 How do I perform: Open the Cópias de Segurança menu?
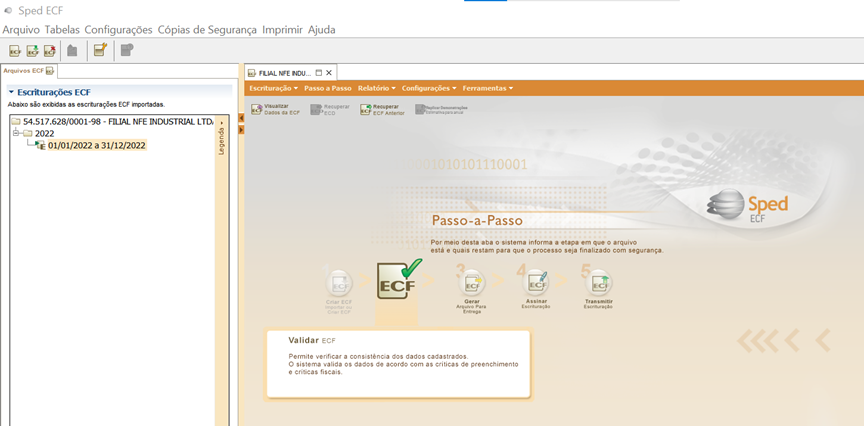207,30
